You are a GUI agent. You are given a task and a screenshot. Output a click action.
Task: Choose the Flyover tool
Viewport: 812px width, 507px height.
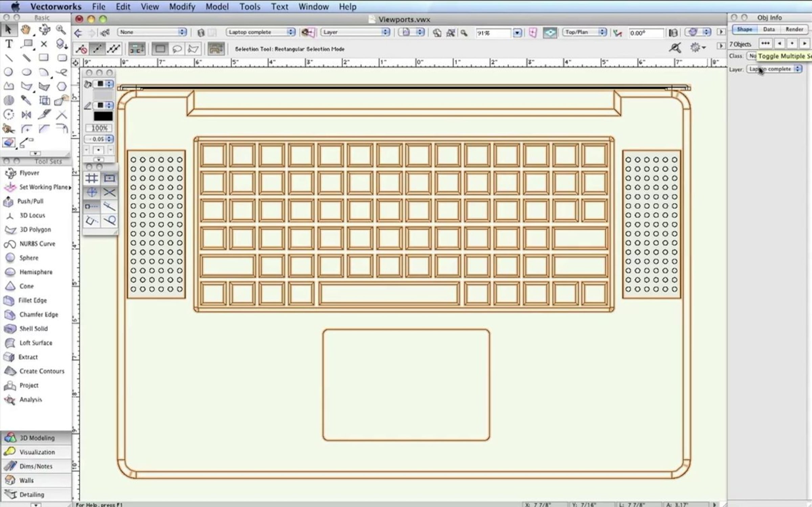coord(29,173)
